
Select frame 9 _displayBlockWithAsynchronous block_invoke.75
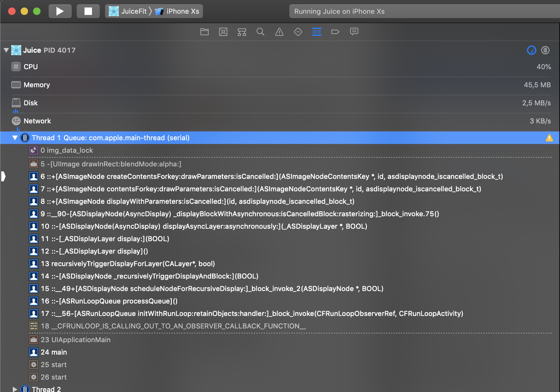[280, 214]
